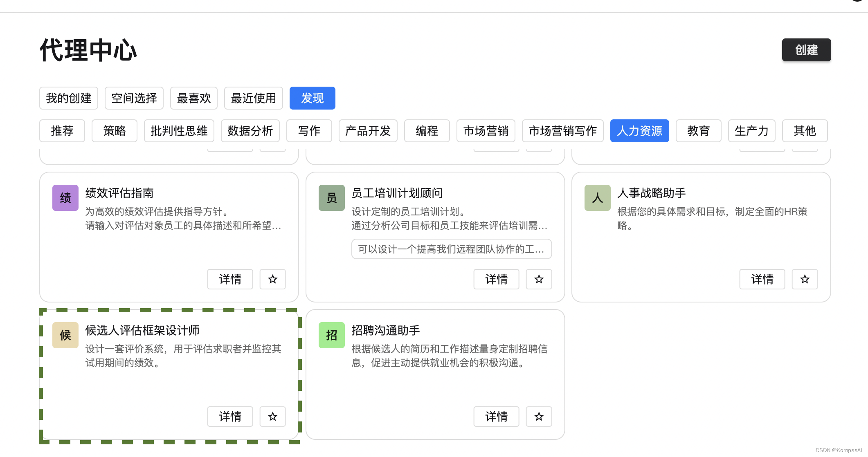Choose the 市场营销写作 category
Image resolution: width=868 pixels, height=457 pixels.
click(x=562, y=131)
